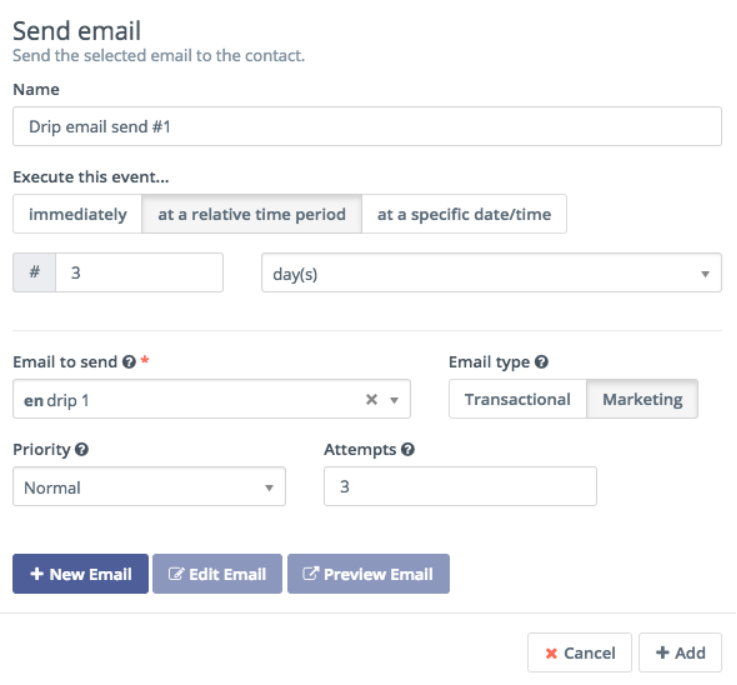
Task: Choose 'at a specific date/time' option
Action: tap(464, 214)
